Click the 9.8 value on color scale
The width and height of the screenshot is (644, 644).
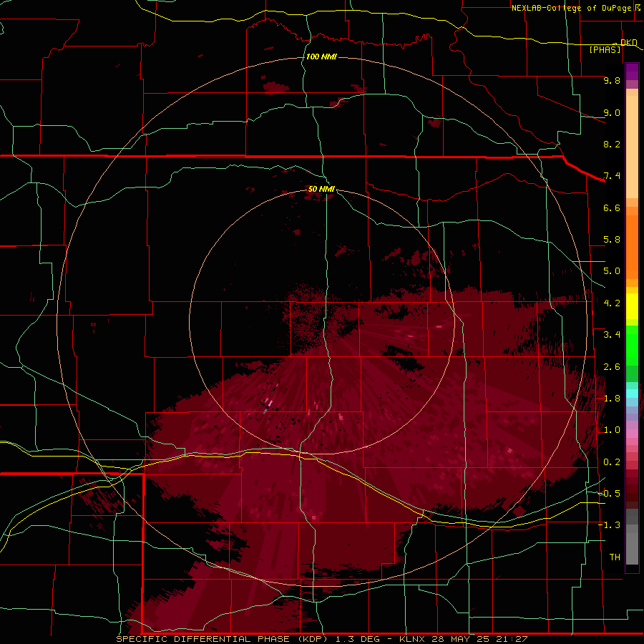click(x=612, y=80)
